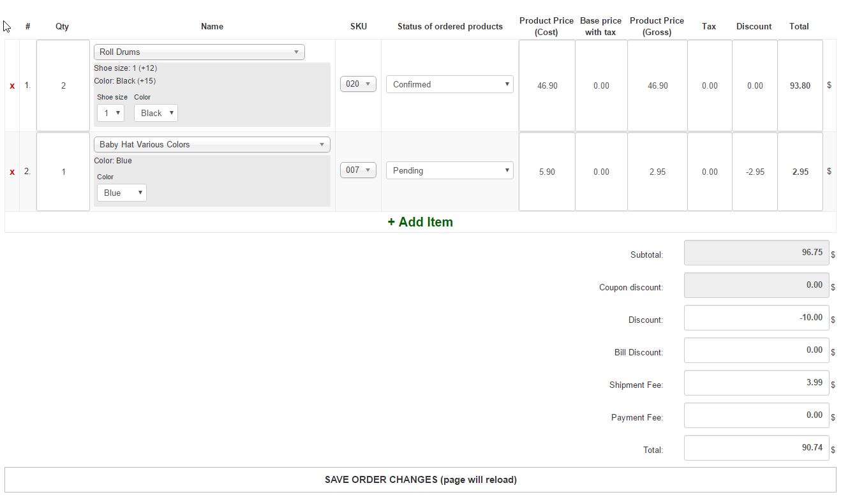Open the SKU dropdown showing 020
This screenshot has width=841, height=504.
point(357,84)
